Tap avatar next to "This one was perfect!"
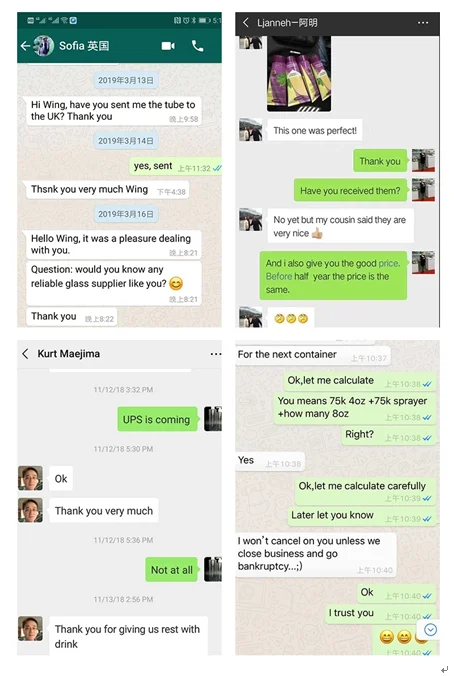The height and width of the screenshot is (676, 454). 250,130
